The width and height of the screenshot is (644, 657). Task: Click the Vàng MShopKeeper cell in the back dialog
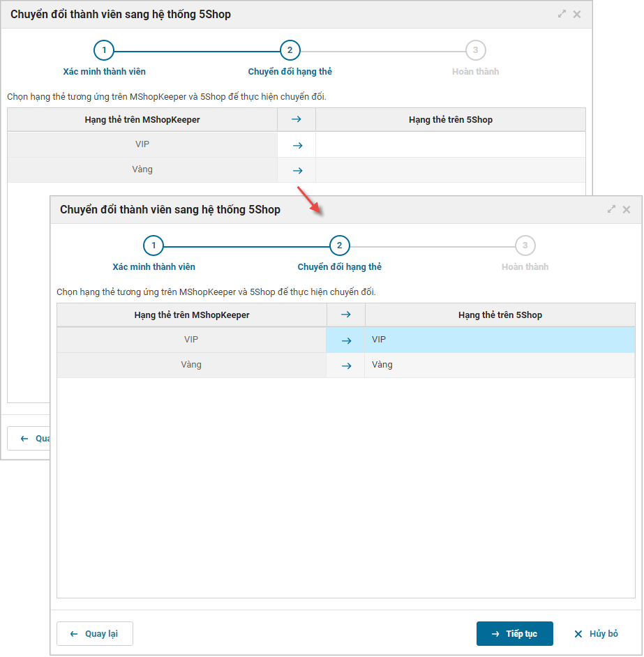142,169
